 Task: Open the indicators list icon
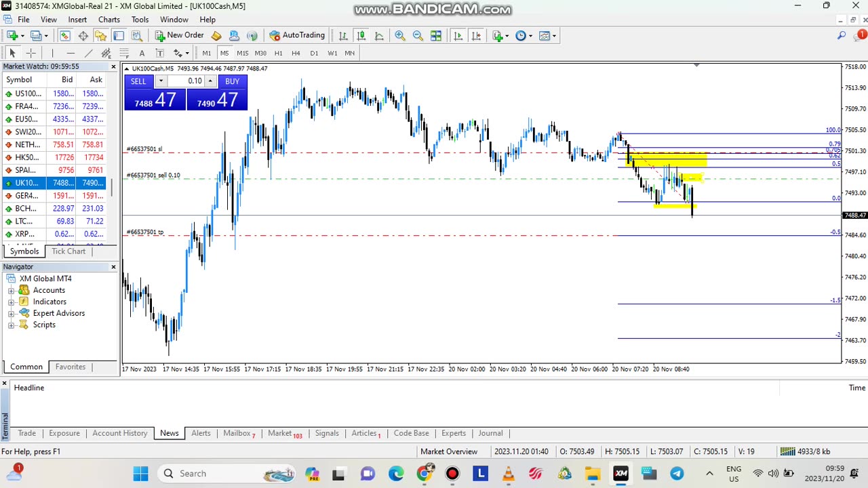(x=498, y=35)
